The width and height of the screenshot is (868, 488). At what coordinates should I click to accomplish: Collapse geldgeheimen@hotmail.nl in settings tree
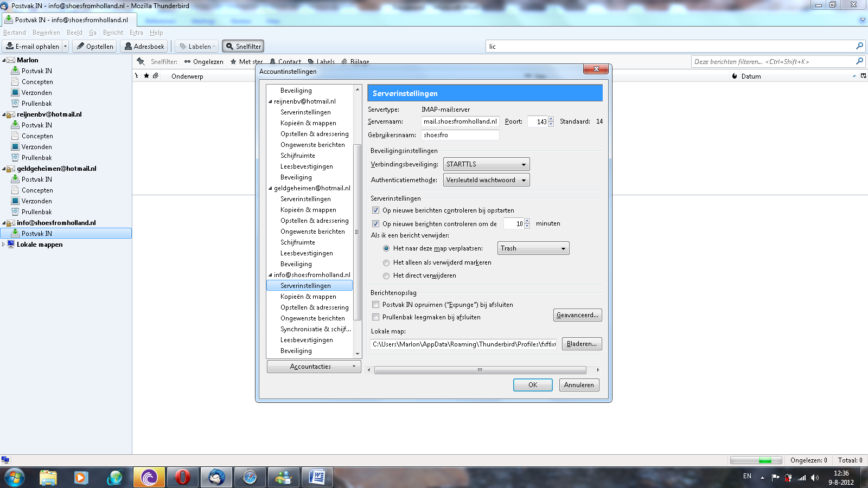point(270,188)
